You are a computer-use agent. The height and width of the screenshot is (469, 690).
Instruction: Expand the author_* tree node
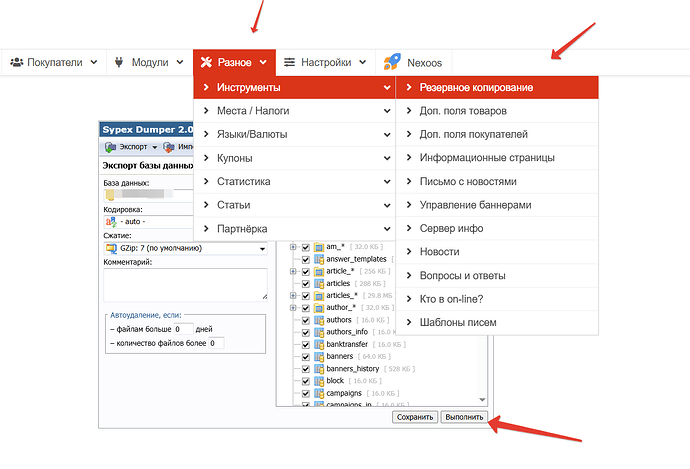click(293, 308)
